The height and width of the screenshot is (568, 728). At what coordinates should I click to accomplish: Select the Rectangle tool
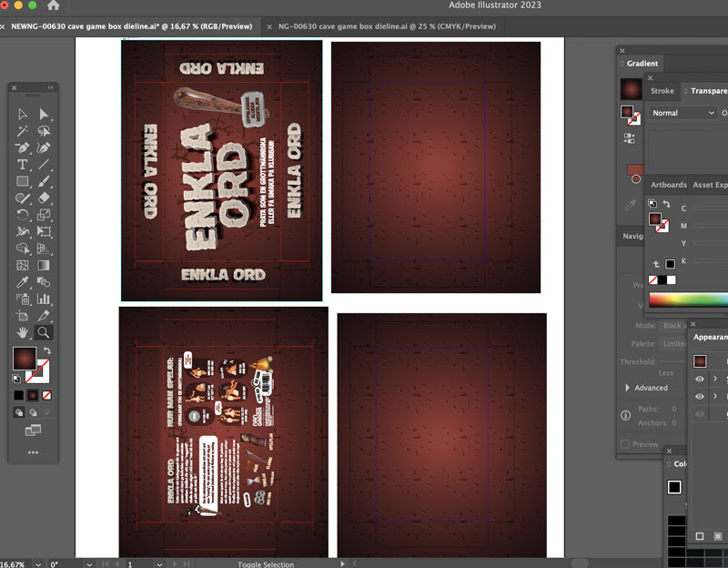(x=23, y=181)
